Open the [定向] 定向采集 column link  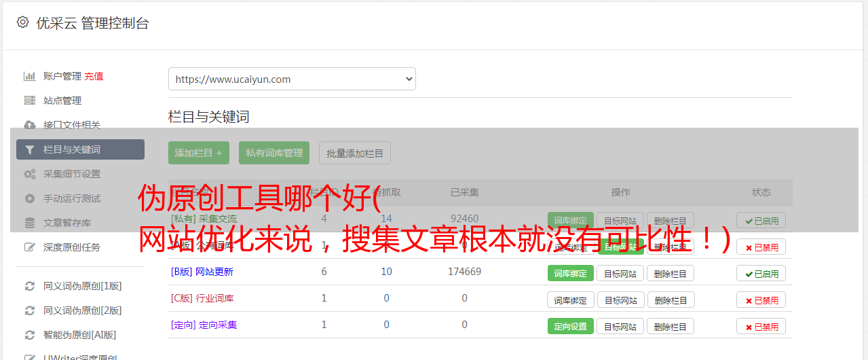204,325
